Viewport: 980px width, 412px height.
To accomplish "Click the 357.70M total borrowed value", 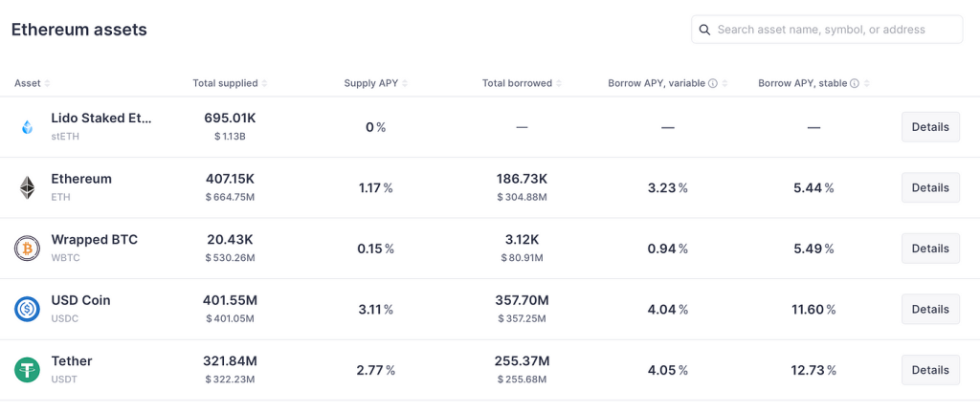I will [x=522, y=299].
